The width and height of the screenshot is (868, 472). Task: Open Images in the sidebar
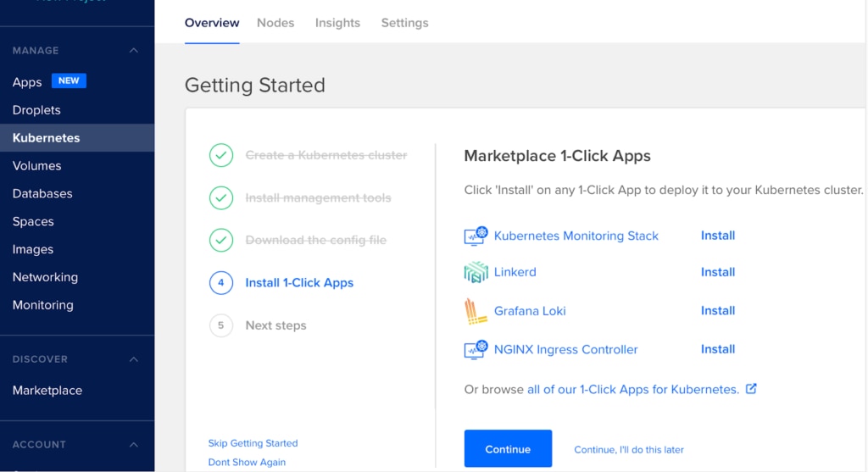(x=33, y=249)
